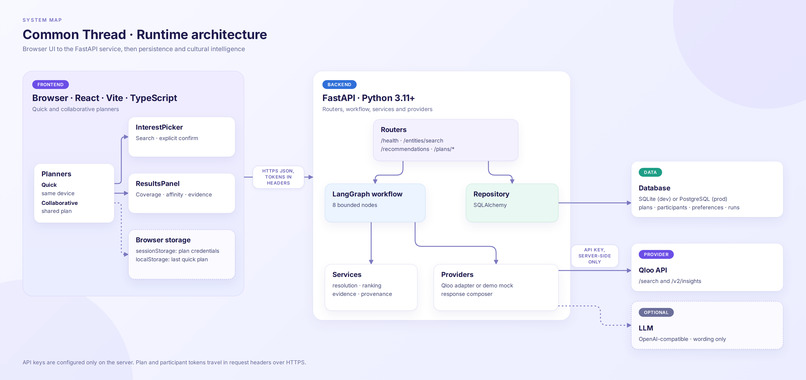
Task: Click the Quick planner label
Action: [49, 185]
